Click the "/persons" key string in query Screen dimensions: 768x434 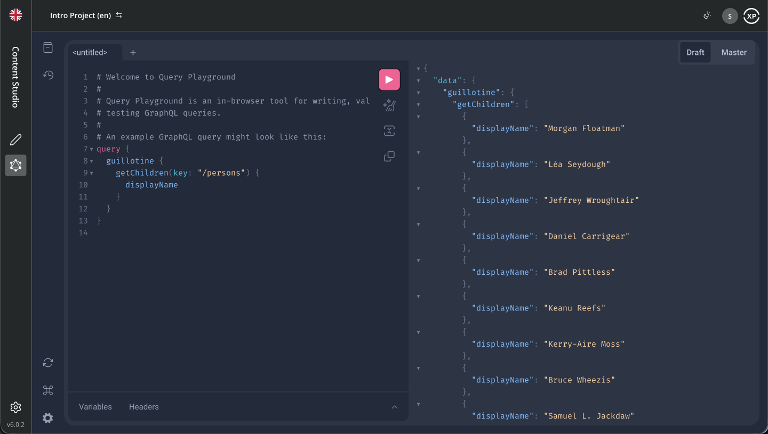(224, 173)
